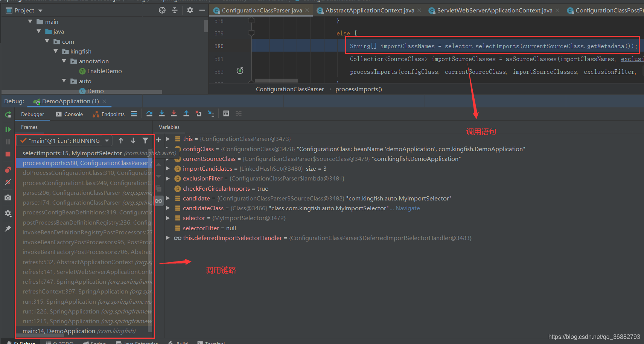Click the Project tree horizontal scrollbar

pyautogui.click(x=82, y=92)
